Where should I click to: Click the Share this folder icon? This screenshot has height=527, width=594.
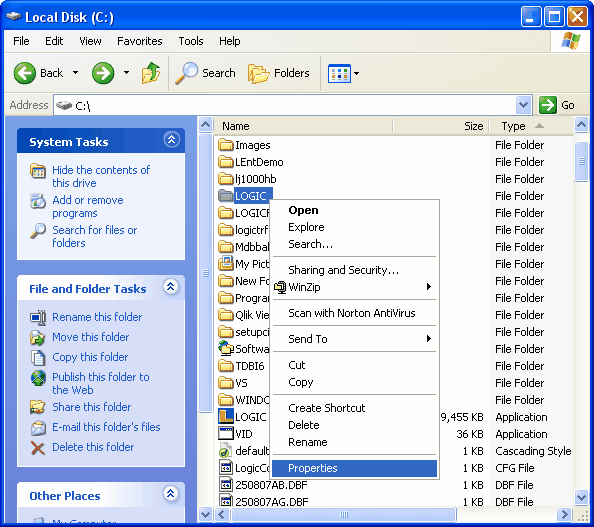(38, 407)
